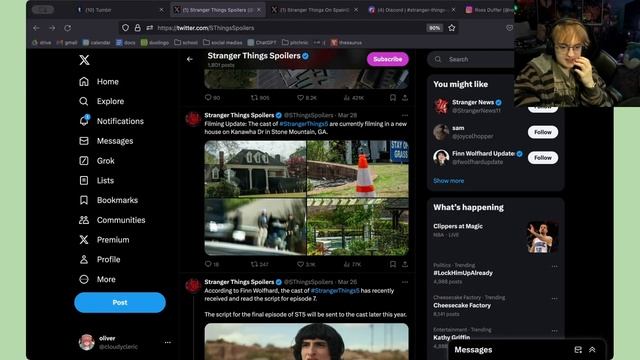Viewport: 640px width, 360px height.
Task: Subscribe to Stranger Things Spoilers
Action: [387, 59]
